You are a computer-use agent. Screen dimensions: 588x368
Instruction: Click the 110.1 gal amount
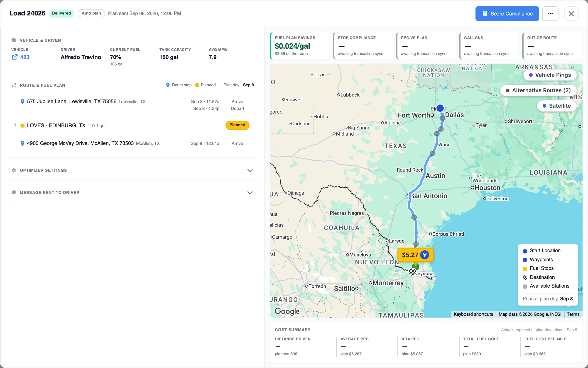point(96,126)
